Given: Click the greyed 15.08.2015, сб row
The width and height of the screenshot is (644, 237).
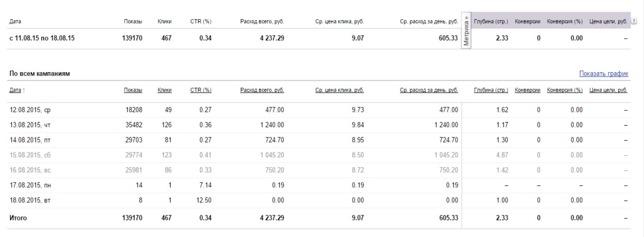Looking at the screenshot, I should tap(26, 155).
